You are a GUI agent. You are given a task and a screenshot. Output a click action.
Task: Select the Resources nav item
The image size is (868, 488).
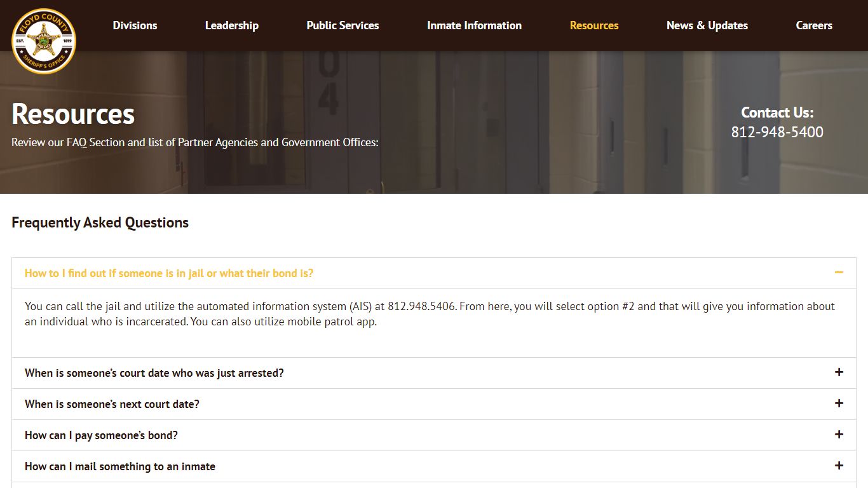pos(593,25)
